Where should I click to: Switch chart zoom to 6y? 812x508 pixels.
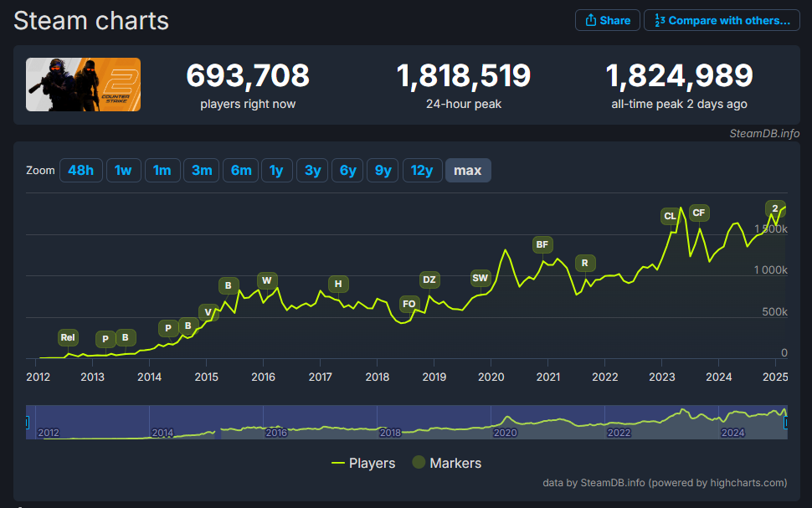tap(347, 171)
